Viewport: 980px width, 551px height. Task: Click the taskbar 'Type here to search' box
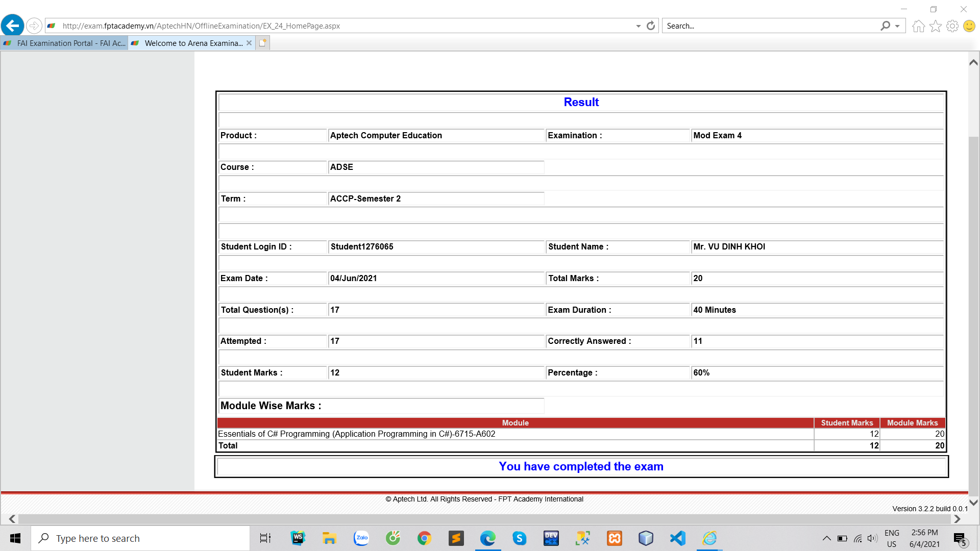pos(140,538)
